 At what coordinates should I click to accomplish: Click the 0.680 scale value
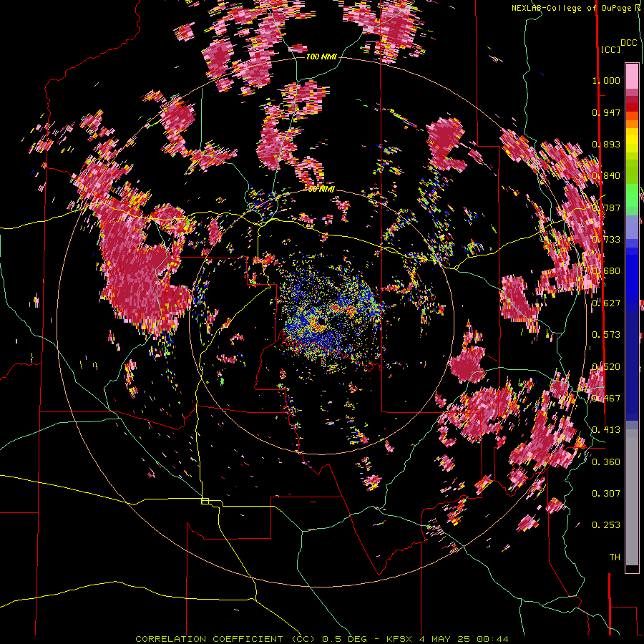[x=606, y=270]
